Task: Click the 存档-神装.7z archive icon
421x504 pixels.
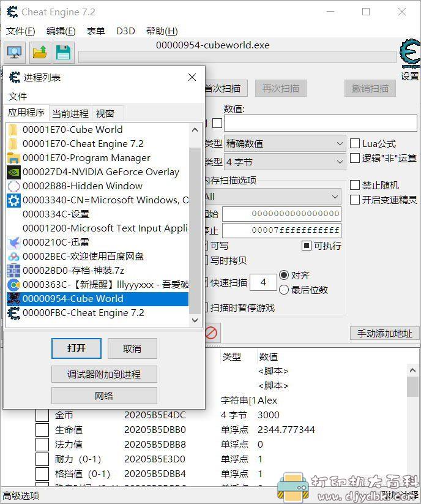Action: [x=13, y=271]
